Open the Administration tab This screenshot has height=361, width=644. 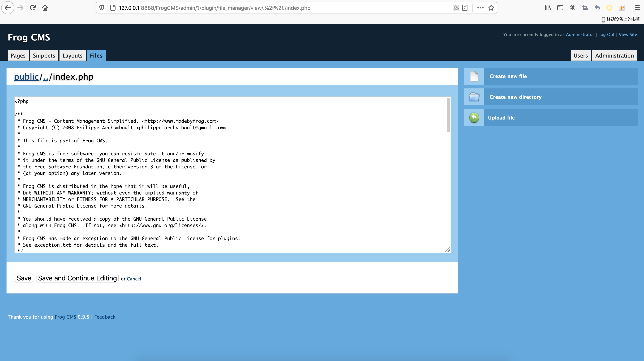tap(614, 55)
